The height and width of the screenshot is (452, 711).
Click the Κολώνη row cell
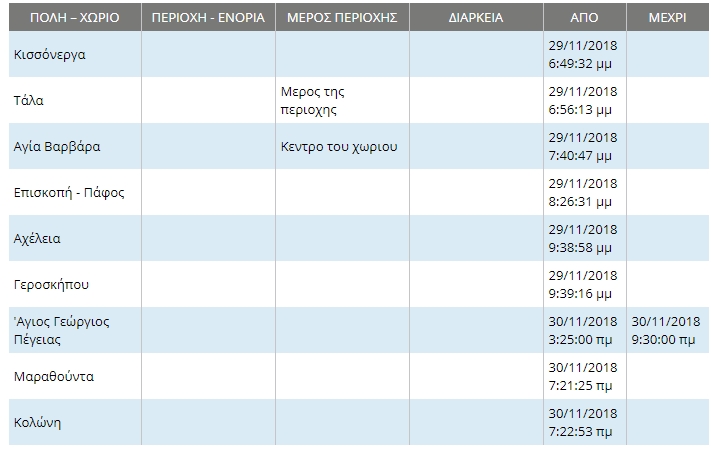[75, 423]
